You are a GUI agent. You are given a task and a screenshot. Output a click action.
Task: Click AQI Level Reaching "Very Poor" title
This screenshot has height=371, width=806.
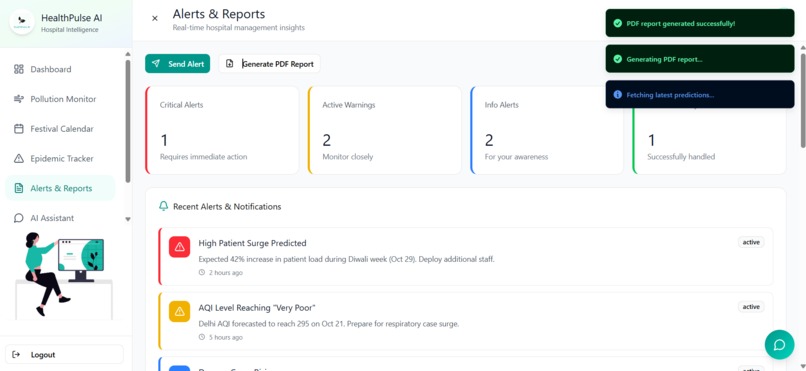[x=257, y=308]
